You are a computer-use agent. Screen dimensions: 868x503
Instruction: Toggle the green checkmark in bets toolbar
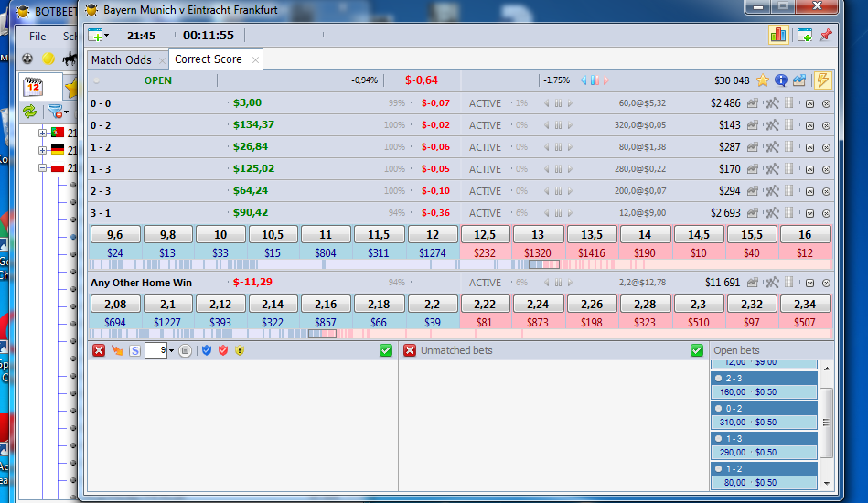386,350
